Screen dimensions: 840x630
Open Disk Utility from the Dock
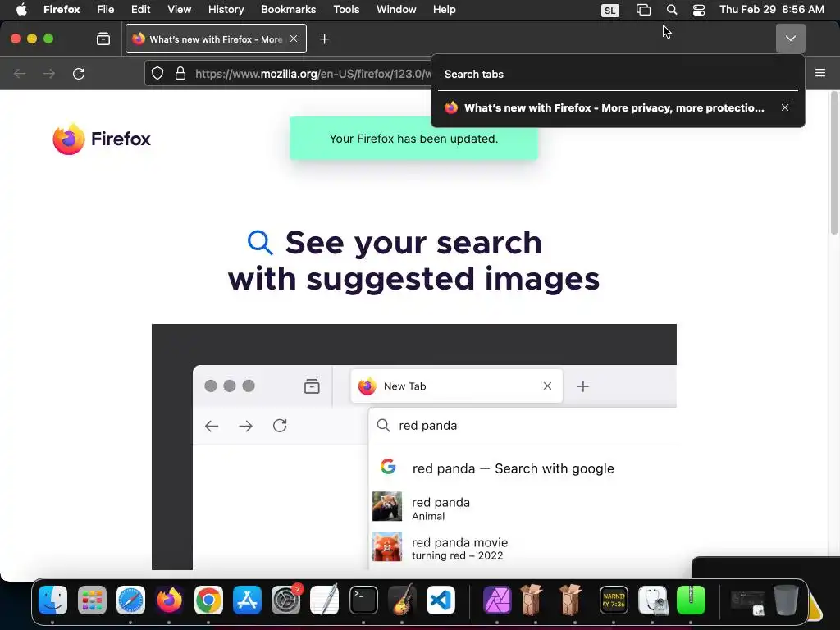[x=652, y=600]
